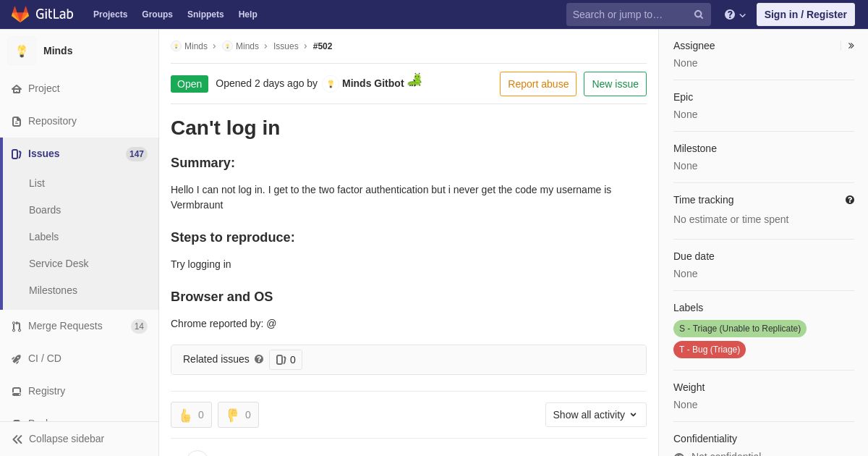Click the Minds Gitbot author link
Viewport: 868px width, 456px height.
pos(373,83)
